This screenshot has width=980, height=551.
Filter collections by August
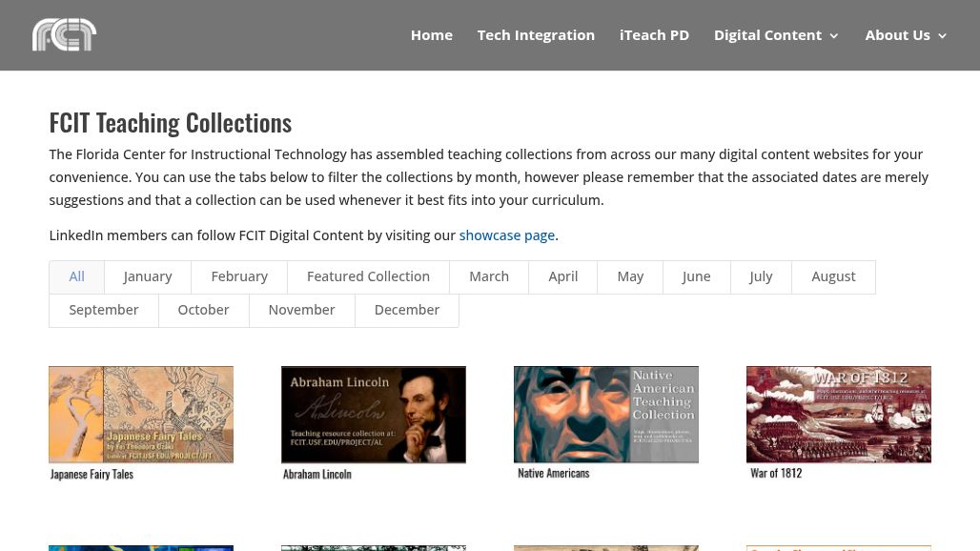[832, 276]
